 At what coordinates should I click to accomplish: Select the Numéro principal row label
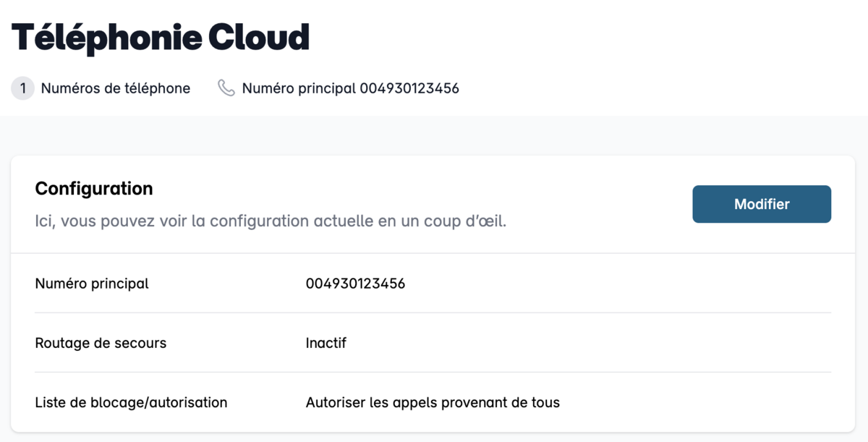92,284
